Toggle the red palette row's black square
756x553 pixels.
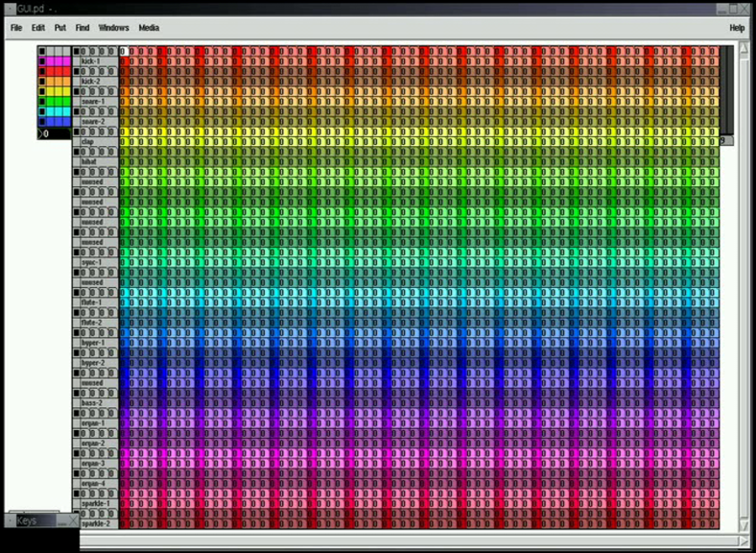coord(42,71)
